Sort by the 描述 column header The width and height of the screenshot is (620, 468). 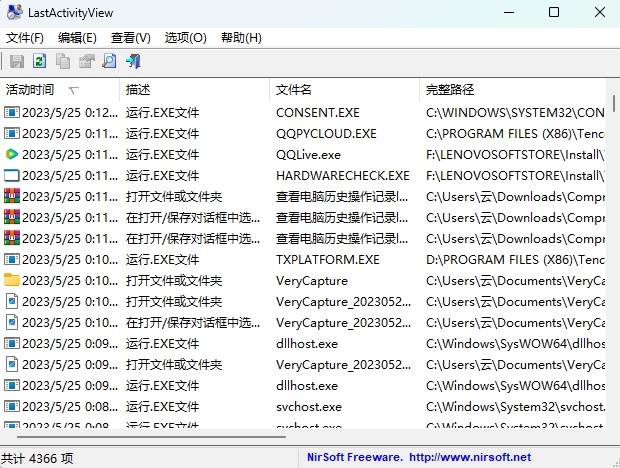point(195,90)
